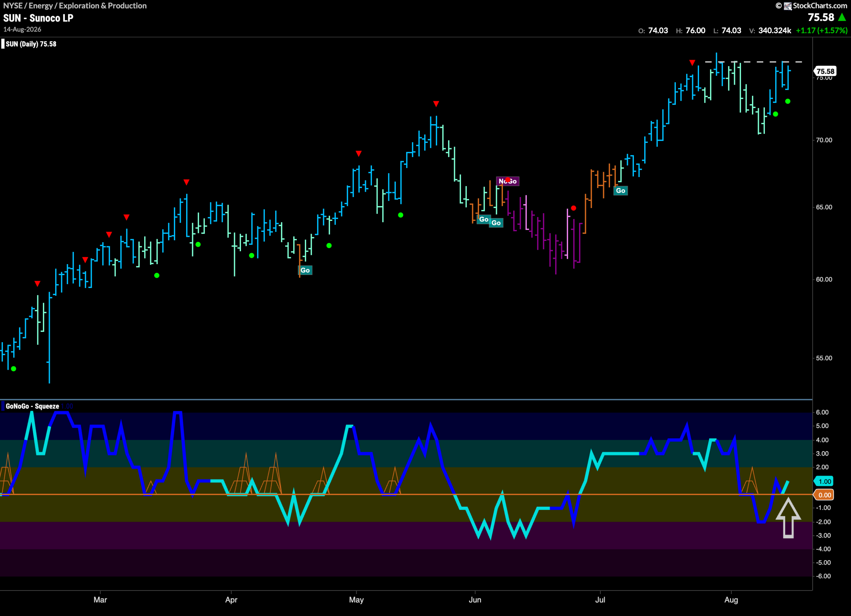
Task: Click the NYSE / Energy / Exploration & Production breadcrumb
Action: (75, 6)
